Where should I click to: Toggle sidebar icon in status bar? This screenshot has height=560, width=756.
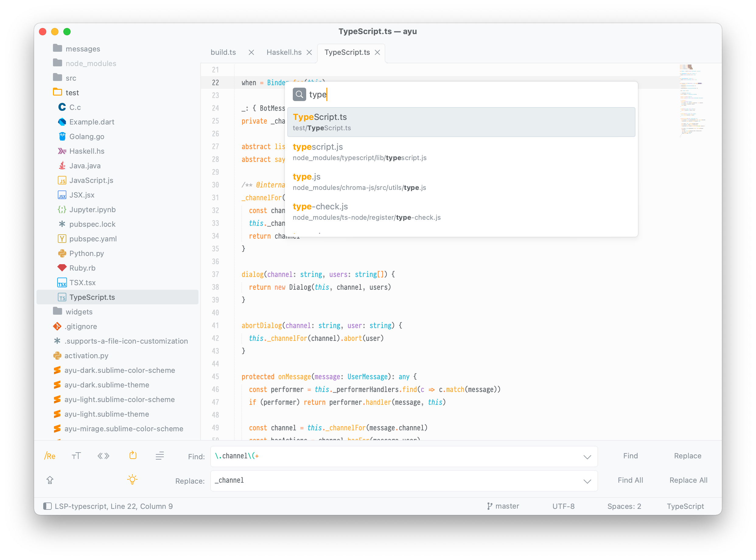pyautogui.click(x=47, y=506)
